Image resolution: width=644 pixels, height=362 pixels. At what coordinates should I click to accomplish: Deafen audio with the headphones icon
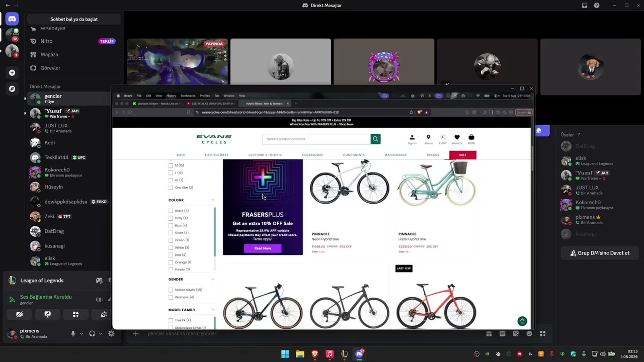coord(92,333)
